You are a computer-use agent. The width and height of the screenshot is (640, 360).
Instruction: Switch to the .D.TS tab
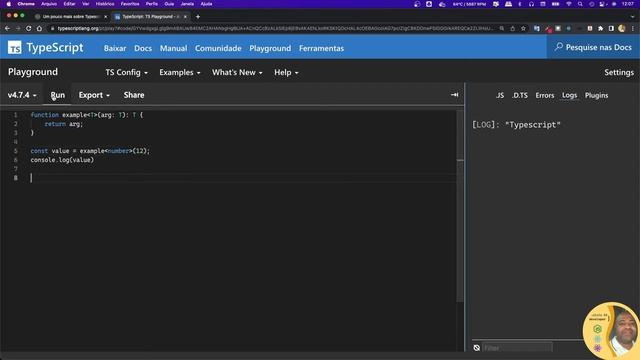click(520, 95)
